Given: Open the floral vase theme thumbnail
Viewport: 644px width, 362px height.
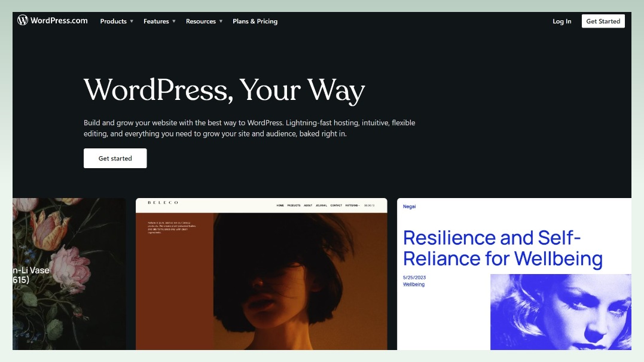Looking at the screenshot, I should pos(69,274).
